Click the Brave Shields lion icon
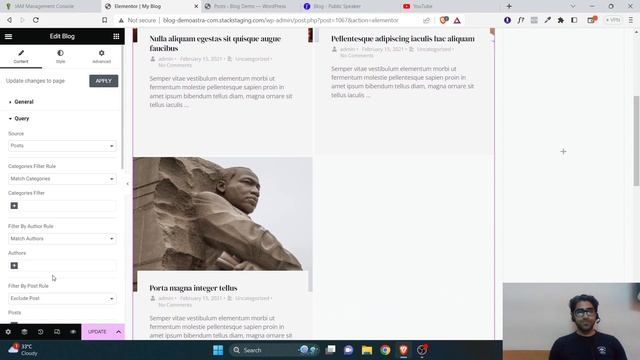 [443, 20]
